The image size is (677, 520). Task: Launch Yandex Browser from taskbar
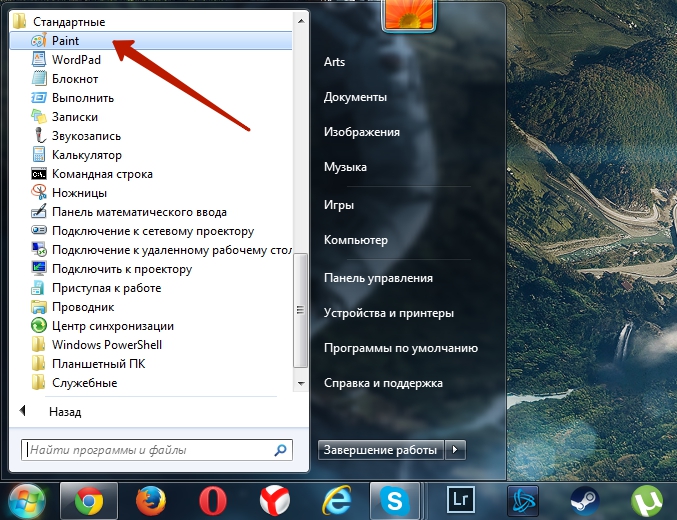(x=275, y=502)
